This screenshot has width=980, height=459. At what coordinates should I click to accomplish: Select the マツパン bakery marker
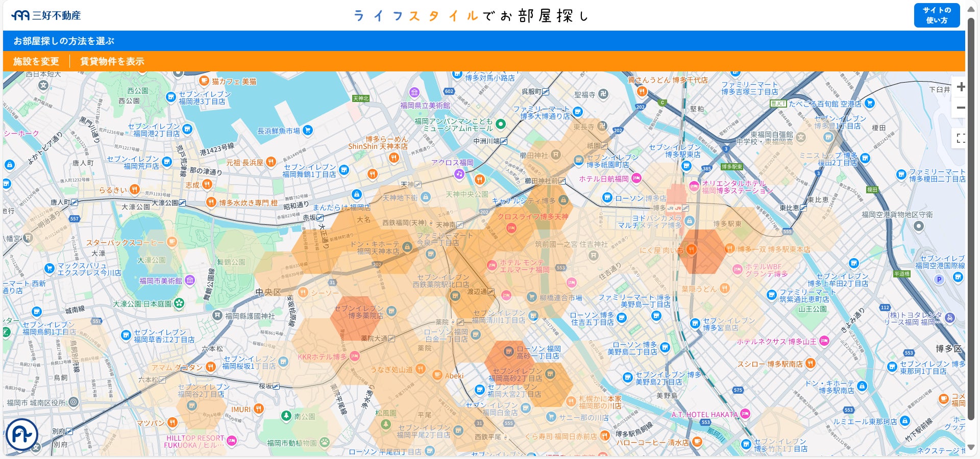(173, 422)
